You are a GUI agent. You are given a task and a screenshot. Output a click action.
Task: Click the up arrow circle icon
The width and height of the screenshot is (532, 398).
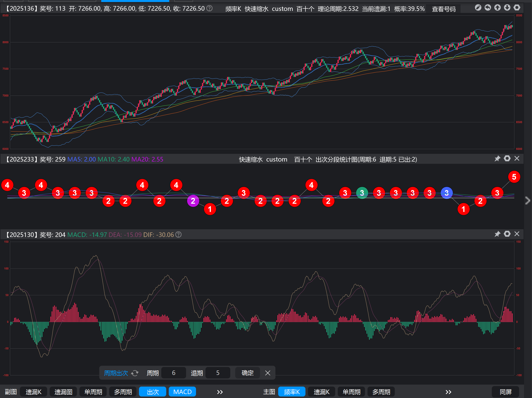coord(497,8)
